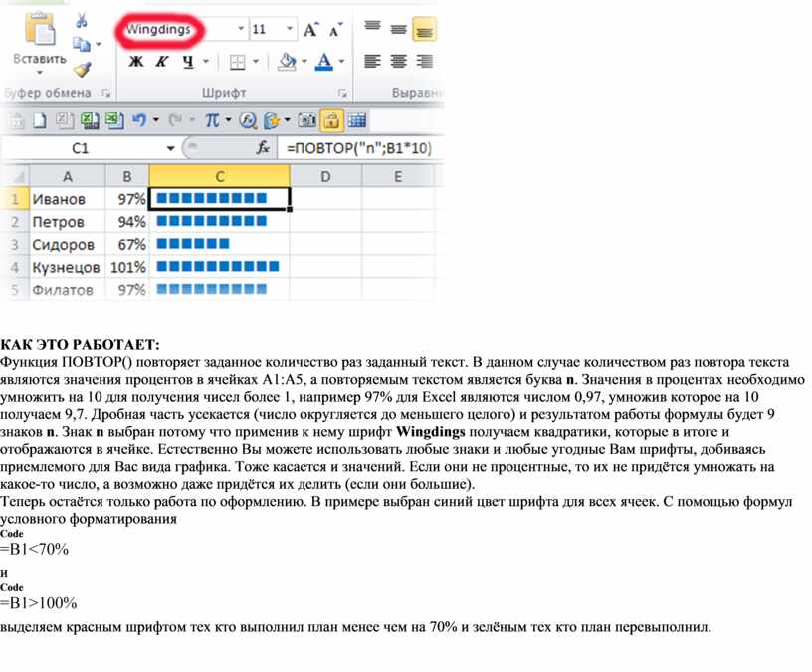Click cell containing Иванов
The image size is (812, 672).
coord(68,199)
